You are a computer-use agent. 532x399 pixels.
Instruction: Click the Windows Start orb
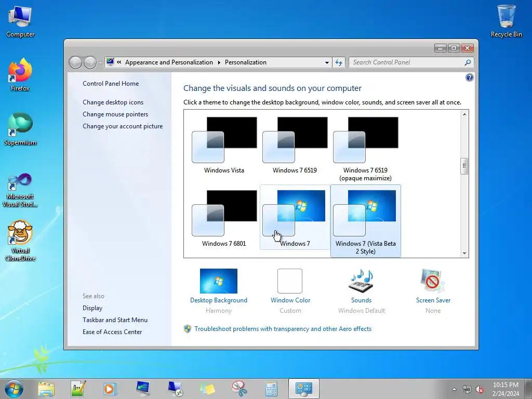(x=14, y=389)
